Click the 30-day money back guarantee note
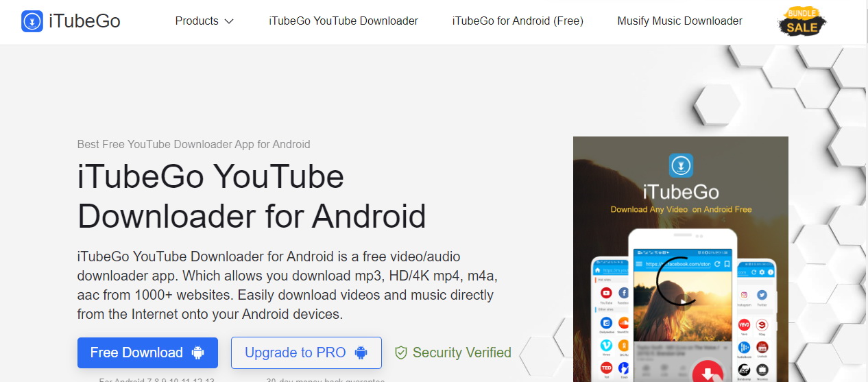 pos(325,380)
